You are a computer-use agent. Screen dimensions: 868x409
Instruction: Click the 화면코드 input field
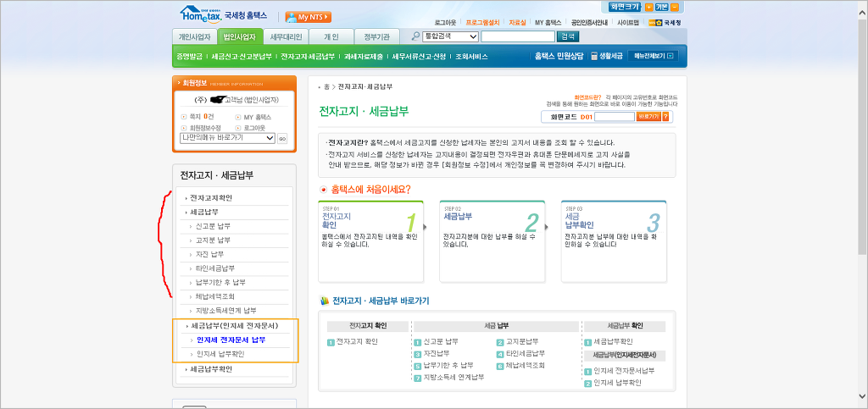click(x=614, y=117)
